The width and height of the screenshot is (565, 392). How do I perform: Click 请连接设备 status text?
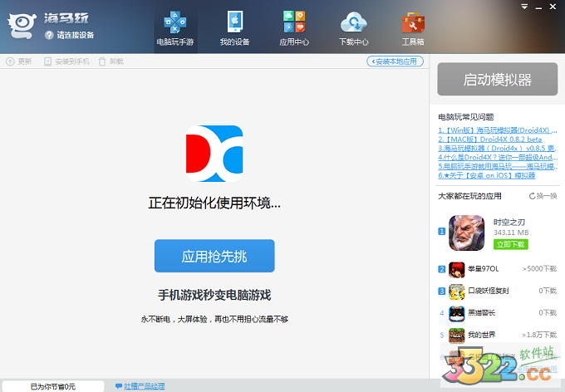[x=76, y=35]
